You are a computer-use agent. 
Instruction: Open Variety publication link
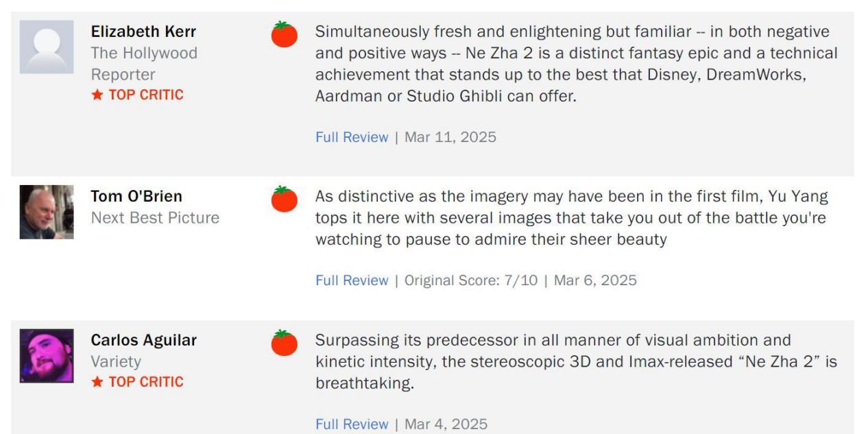coord(116,362)
